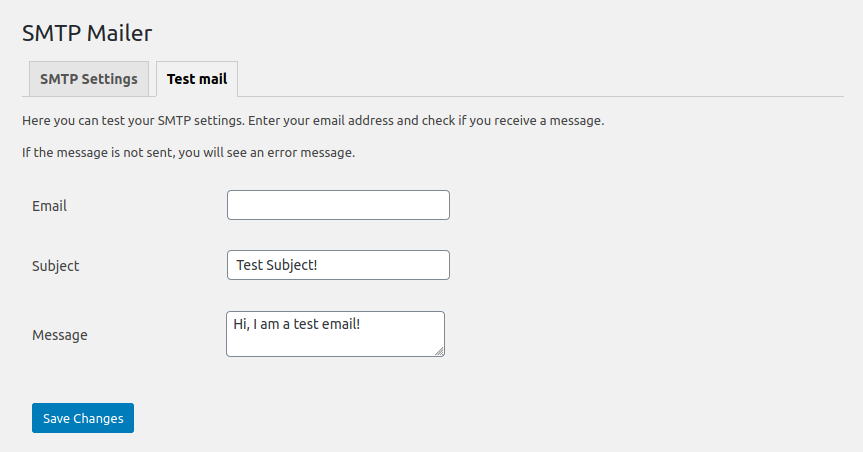This screenshot has height=452, width=863.
Task: Click into the Subject input field
Action: click(338, 265)
